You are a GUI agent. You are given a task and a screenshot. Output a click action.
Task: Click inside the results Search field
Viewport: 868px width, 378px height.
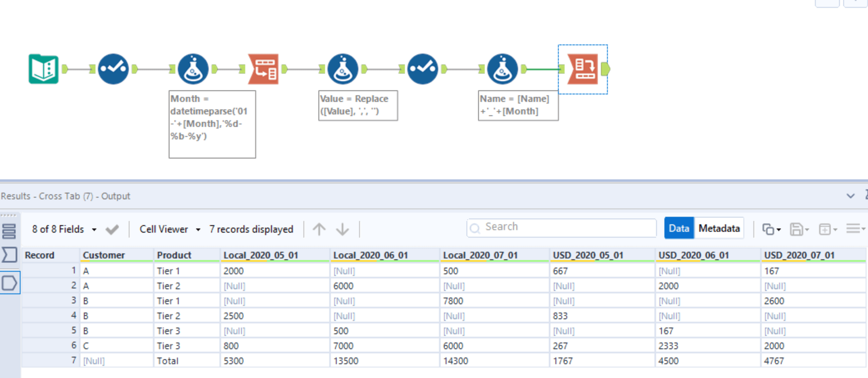(x=561, y=227)
